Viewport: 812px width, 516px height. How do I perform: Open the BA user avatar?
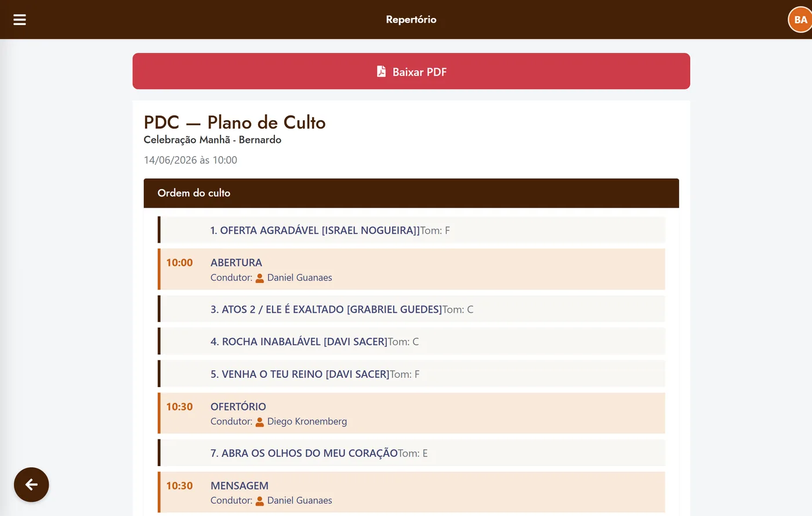[x=800, y=20]
